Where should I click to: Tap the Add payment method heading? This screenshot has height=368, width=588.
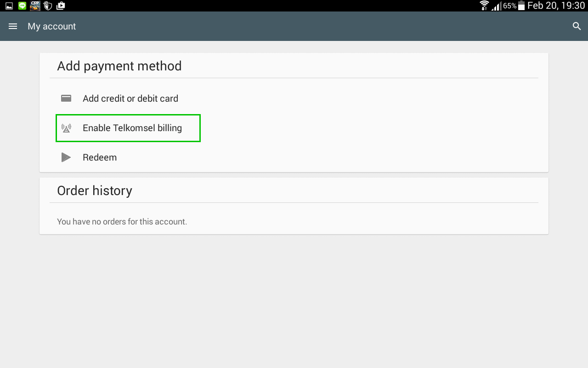coord(119,66)
